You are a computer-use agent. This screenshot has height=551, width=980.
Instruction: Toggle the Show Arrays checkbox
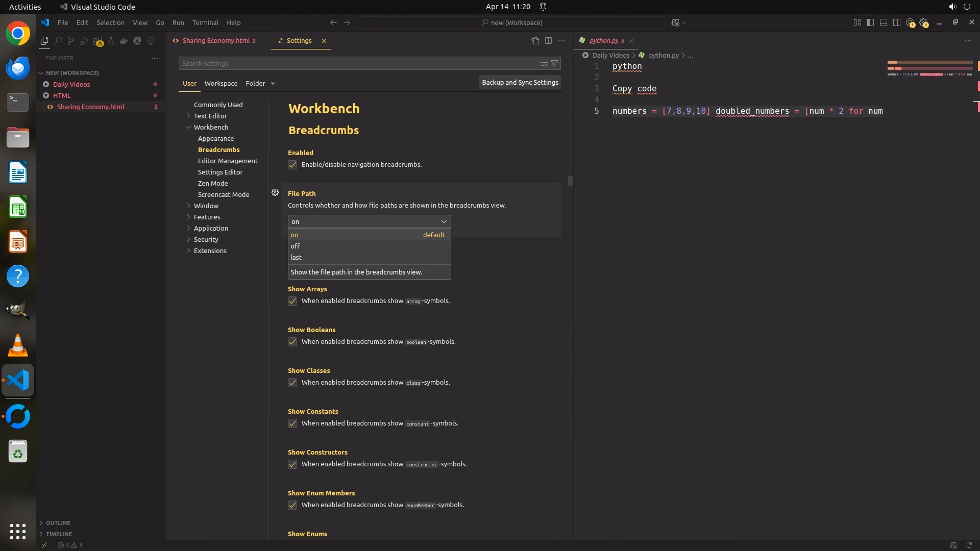click(x=292, y=301)
